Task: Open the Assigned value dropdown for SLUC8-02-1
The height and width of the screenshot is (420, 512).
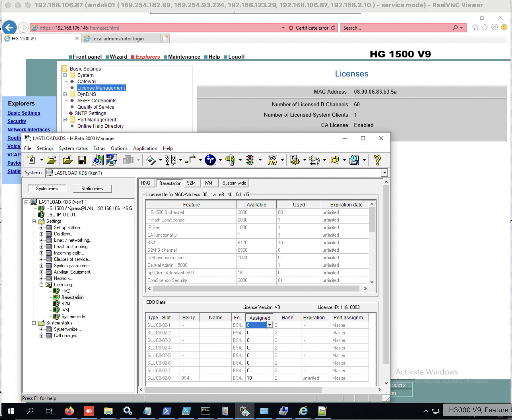Action: click(270, 325)
